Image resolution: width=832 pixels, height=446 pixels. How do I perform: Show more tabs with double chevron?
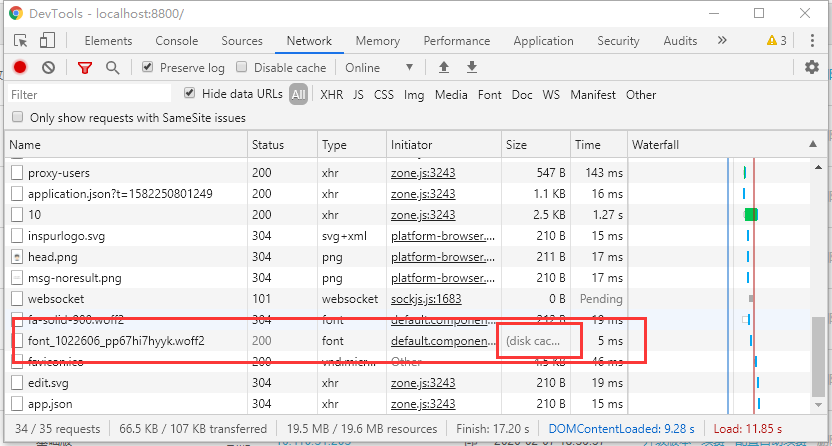pos(722,40)
